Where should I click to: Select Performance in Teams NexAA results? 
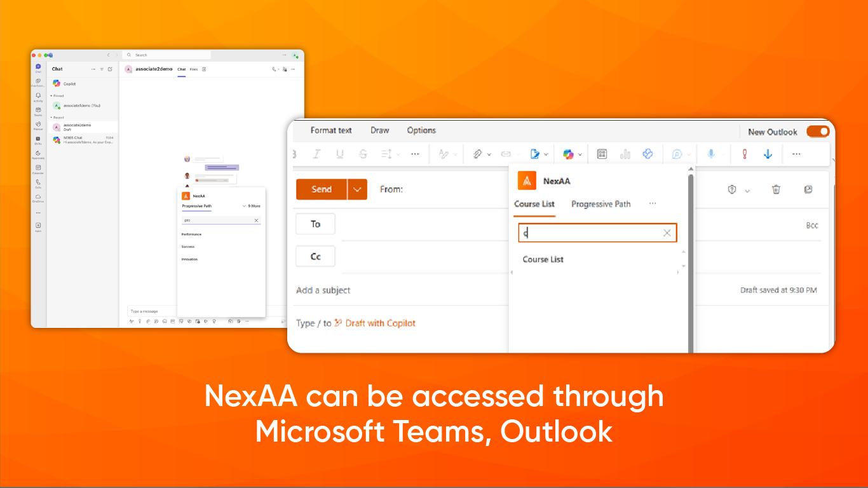(191, 234)
